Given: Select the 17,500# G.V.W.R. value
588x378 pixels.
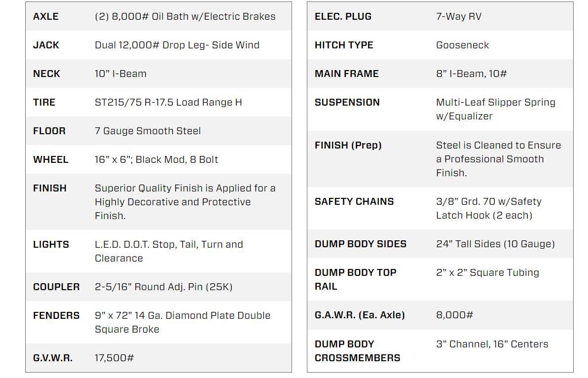Looking at the screenshot, I should point(114,358).
